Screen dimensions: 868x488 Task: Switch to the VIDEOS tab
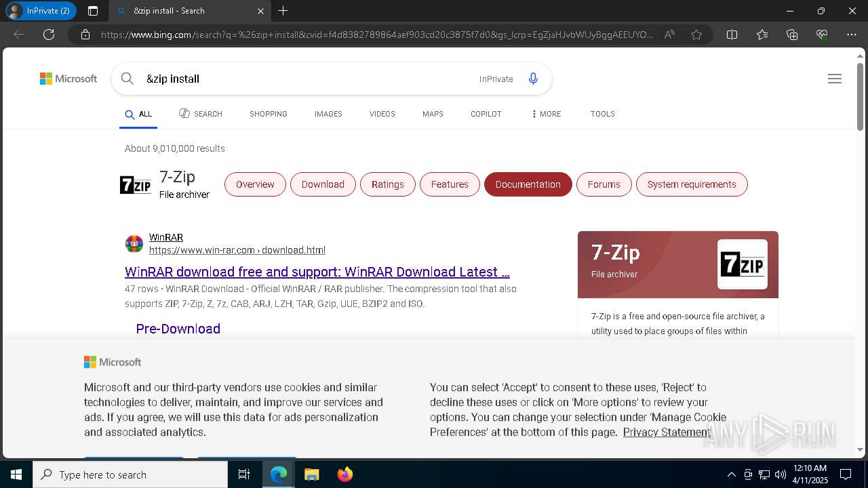[382, 114]
